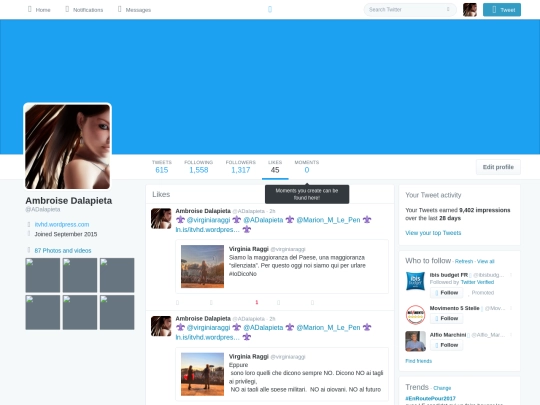Viewport: 540px width, 405px height.
Task: Click the Edit profile button
Action: click(498, 167)
